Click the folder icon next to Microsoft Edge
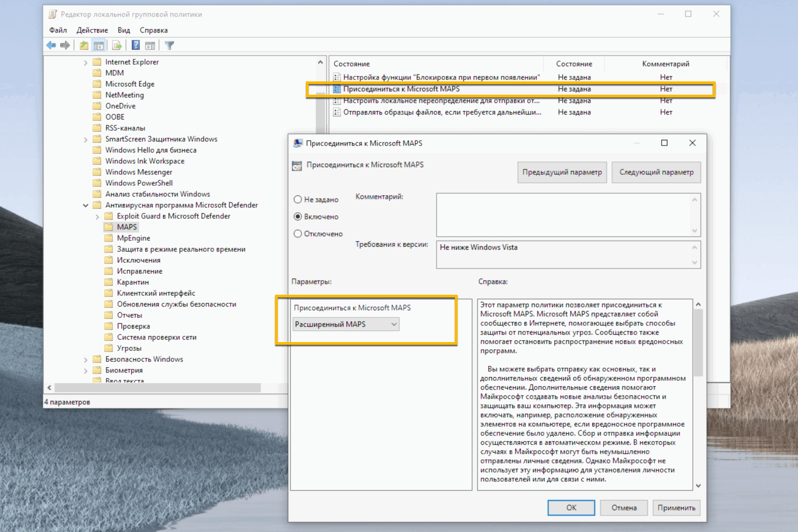Screen dimensions: 798x532 coord(97,84)
